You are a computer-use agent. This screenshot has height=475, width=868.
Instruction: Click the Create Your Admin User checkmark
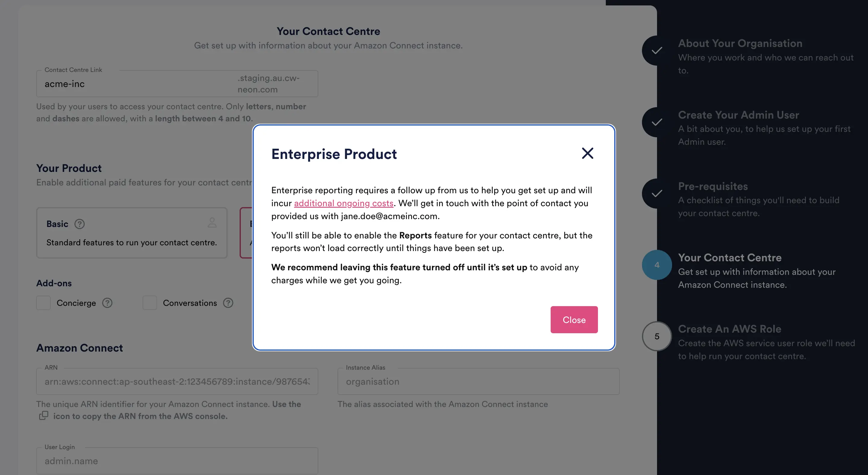pyautogui.click(x=656, y=122)
